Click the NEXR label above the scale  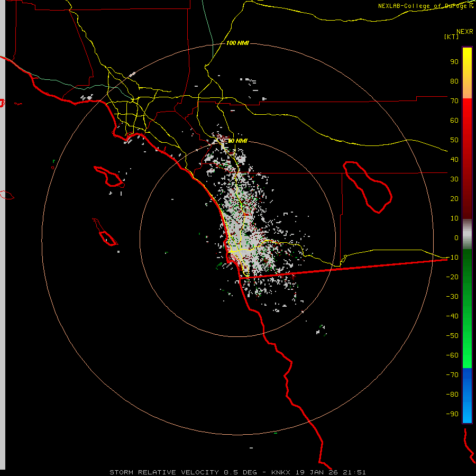tap(465, 32)
